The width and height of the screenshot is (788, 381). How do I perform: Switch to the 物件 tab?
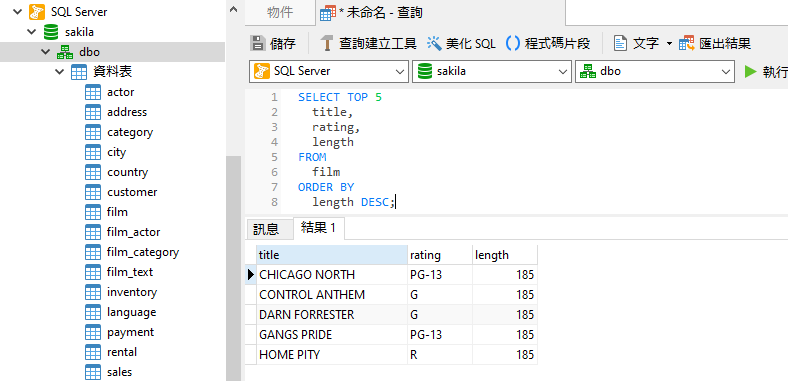[x=280, y=13]
